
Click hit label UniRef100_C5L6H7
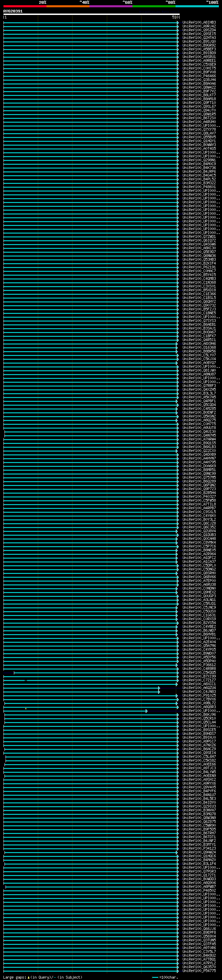click(199, 757)
